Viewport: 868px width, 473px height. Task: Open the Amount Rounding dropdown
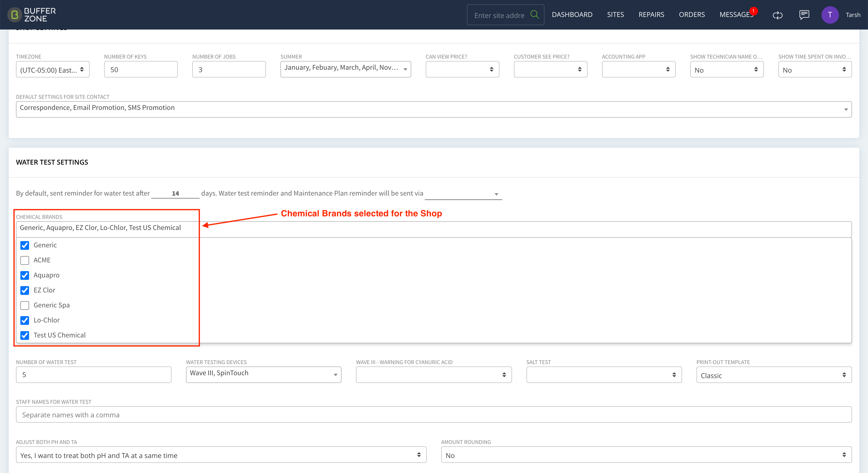coord(646,455)
